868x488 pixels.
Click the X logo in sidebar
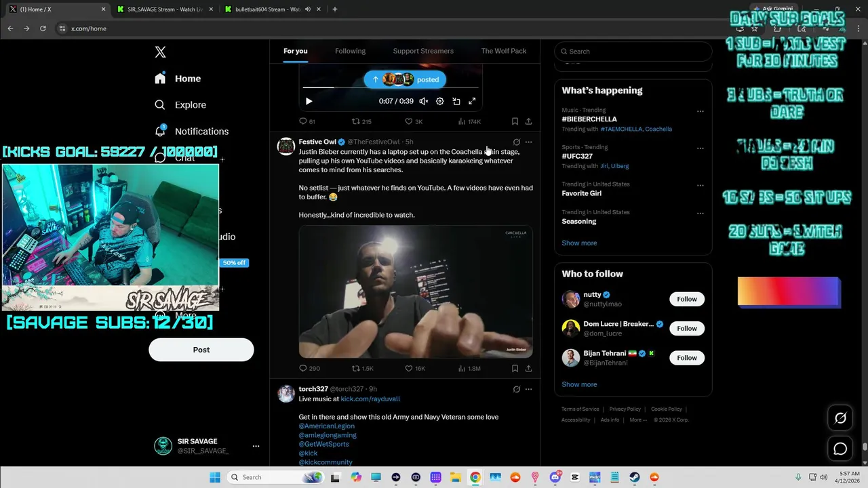tap(160, 52)
